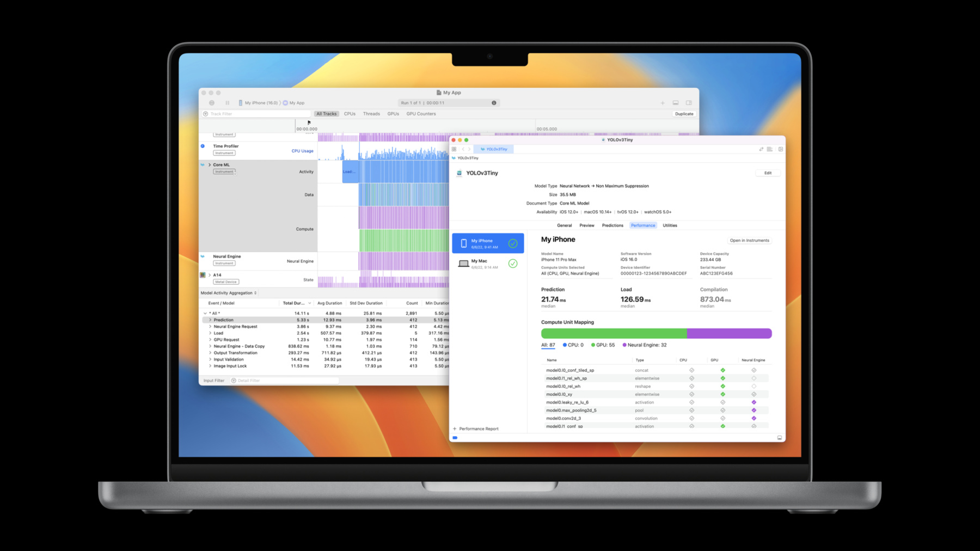Toggle the add editor split icon

(x=781, y=149)
